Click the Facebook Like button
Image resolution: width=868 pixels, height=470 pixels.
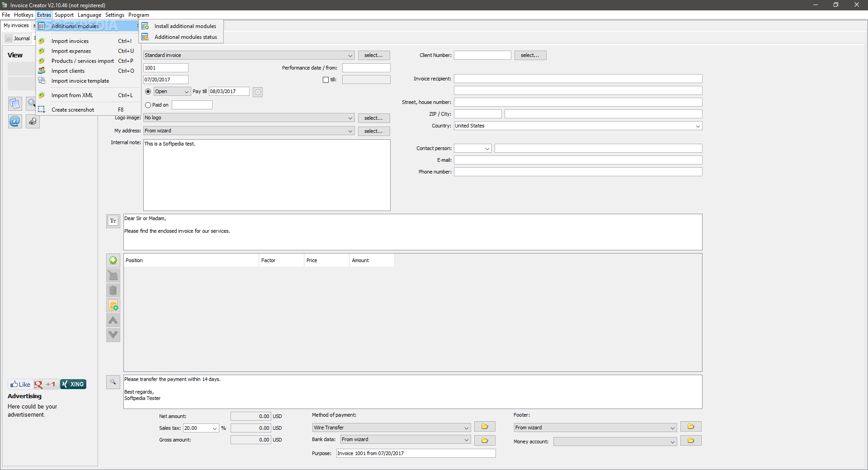coord(20,384)
